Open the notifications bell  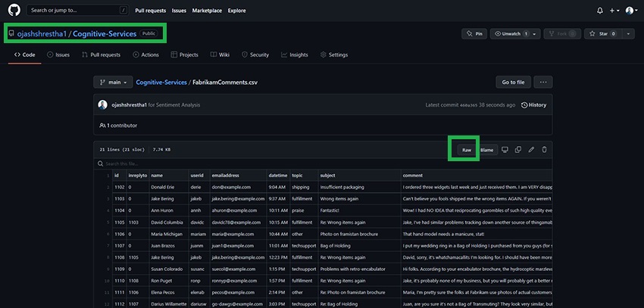tap(600, 11)
